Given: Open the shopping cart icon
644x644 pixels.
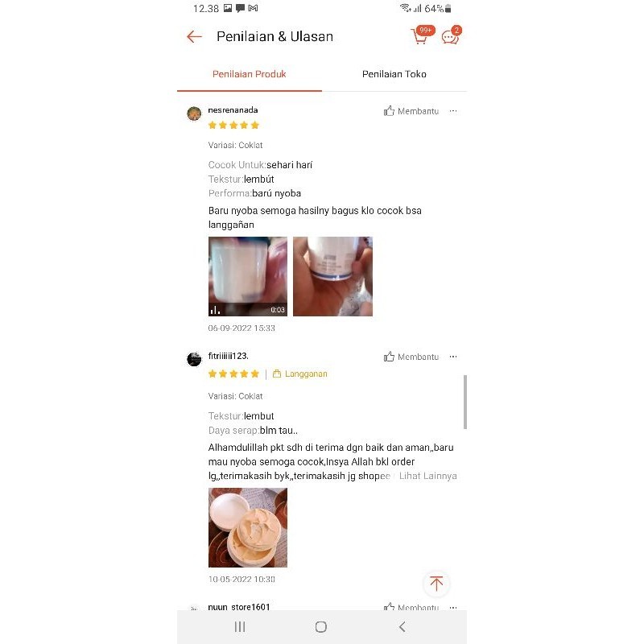Looking at the screenshot, I should [x=419, y=36].
